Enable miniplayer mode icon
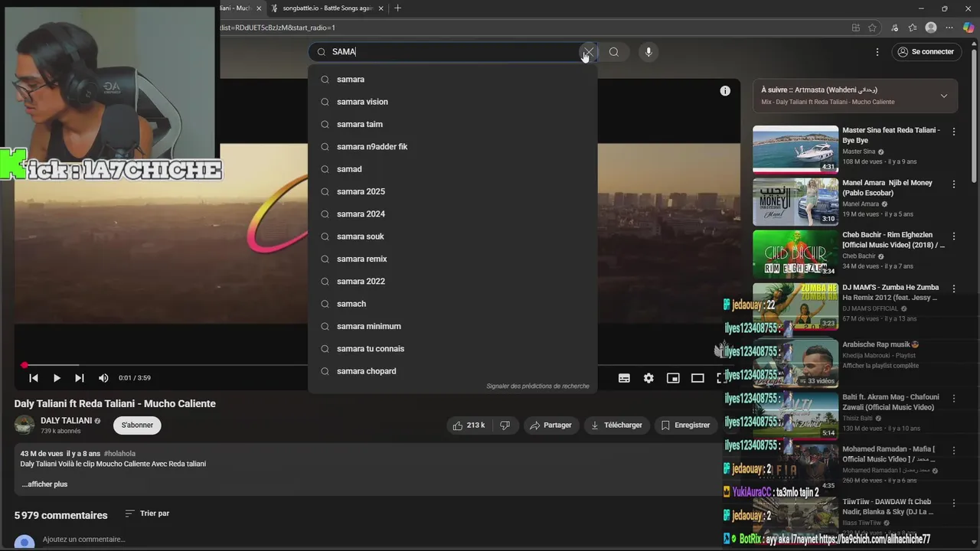This screenshot has width=980, height=551. [x=673, y=378]
